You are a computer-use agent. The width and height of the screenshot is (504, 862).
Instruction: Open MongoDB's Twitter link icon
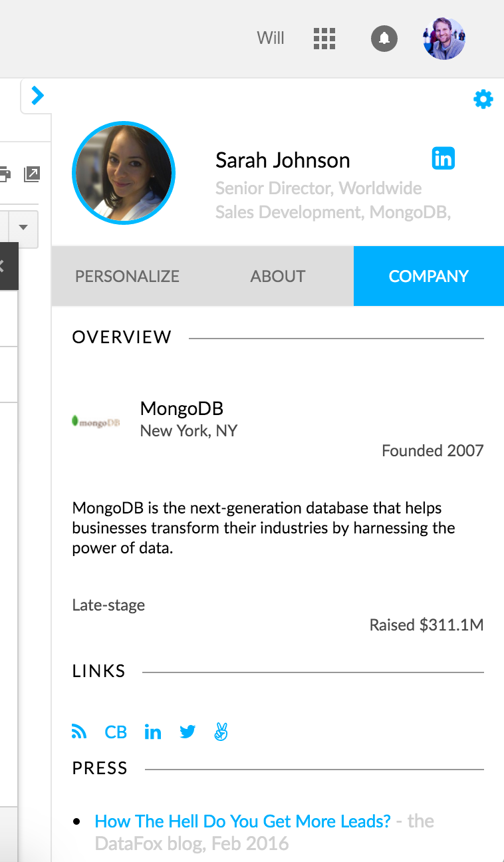click(188, 732)
